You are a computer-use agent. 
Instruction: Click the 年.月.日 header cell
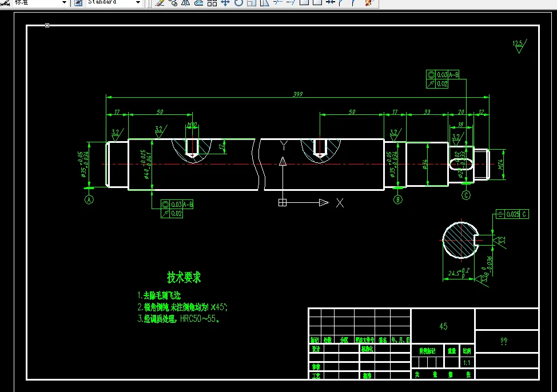click(401, 340)
